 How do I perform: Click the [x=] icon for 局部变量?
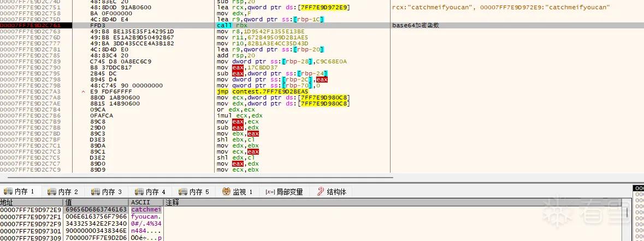pyautogui.click(x=270, y=192)
